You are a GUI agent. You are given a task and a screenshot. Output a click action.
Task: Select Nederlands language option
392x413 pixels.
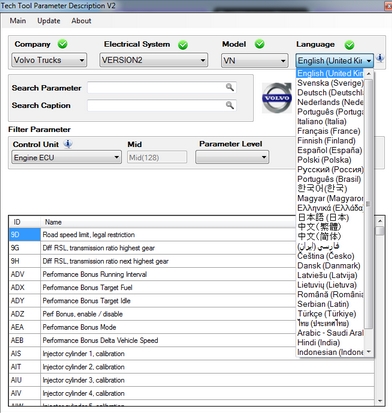[330, 102]
